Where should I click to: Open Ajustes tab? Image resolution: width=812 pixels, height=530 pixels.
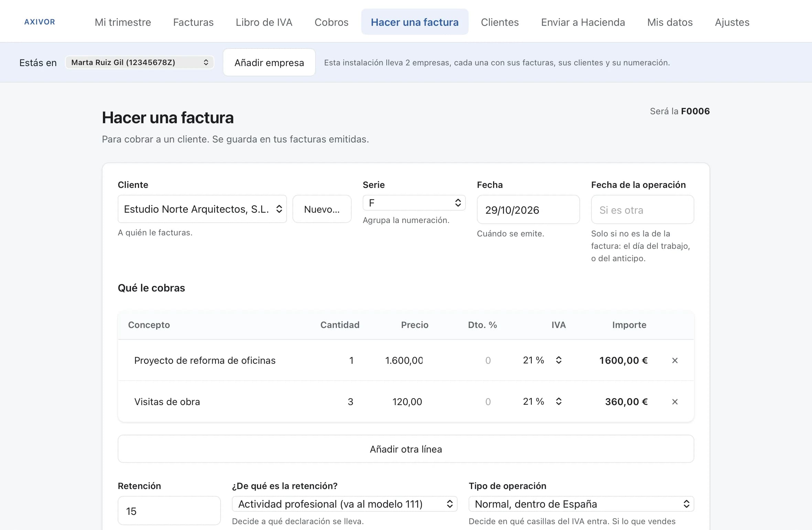click(x=732, y=22)
